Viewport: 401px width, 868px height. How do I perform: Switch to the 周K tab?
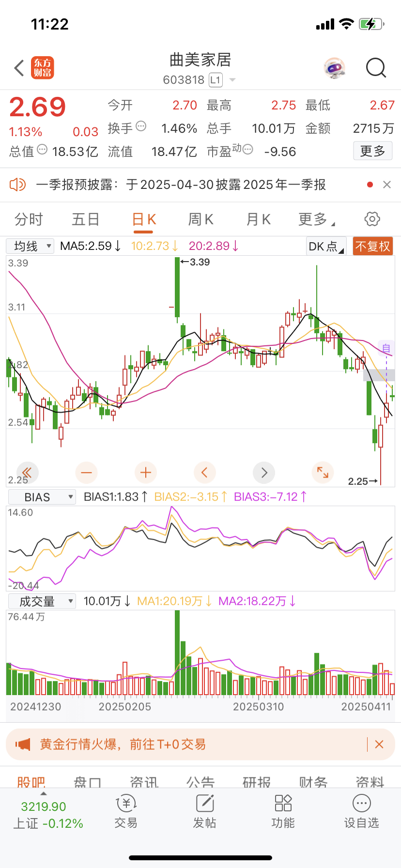tap(200, 219)
